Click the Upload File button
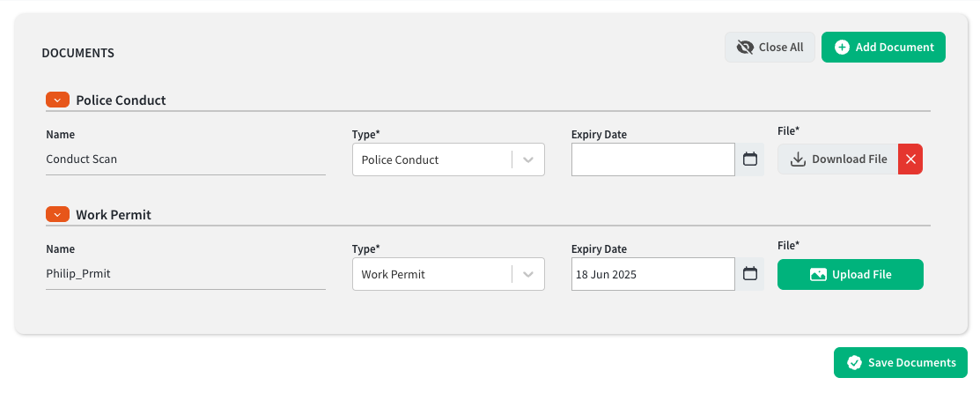Screen dimensions: 980x415 pyautogui.click(x=850, y=274)
